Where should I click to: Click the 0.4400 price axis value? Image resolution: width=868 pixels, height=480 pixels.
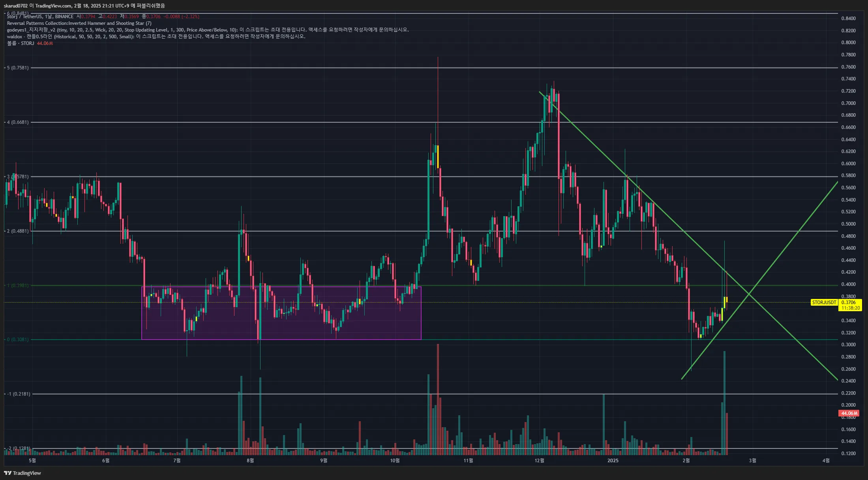pyautogui.click(x=848, y=260)
